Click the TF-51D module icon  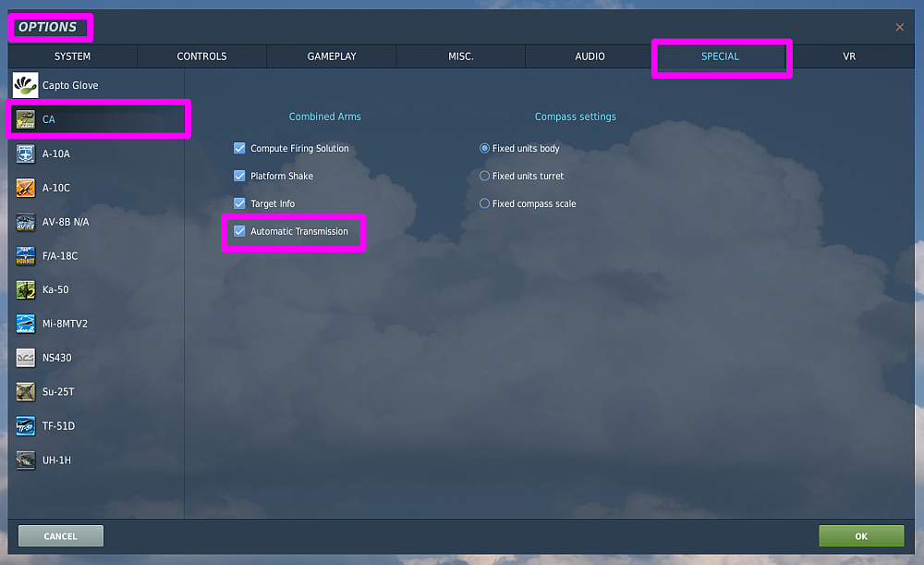click(25, 425)
